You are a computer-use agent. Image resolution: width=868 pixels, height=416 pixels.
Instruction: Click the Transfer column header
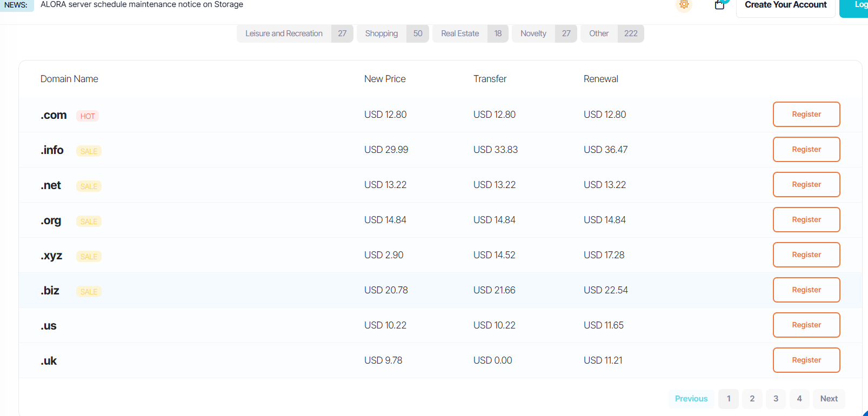click(490, 79)
